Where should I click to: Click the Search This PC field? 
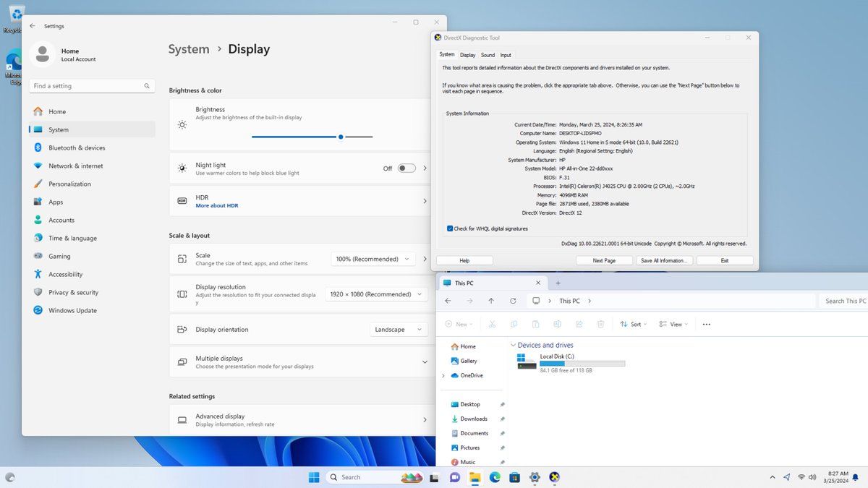pos(844,301)
